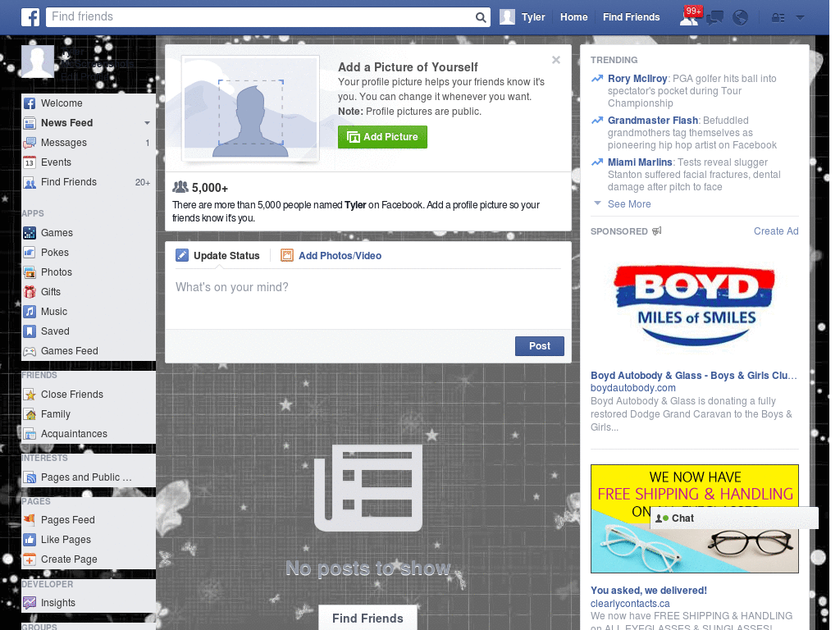Open Tyler's profile in top bar
Viewport: 840px width, 630px height.
523,17
